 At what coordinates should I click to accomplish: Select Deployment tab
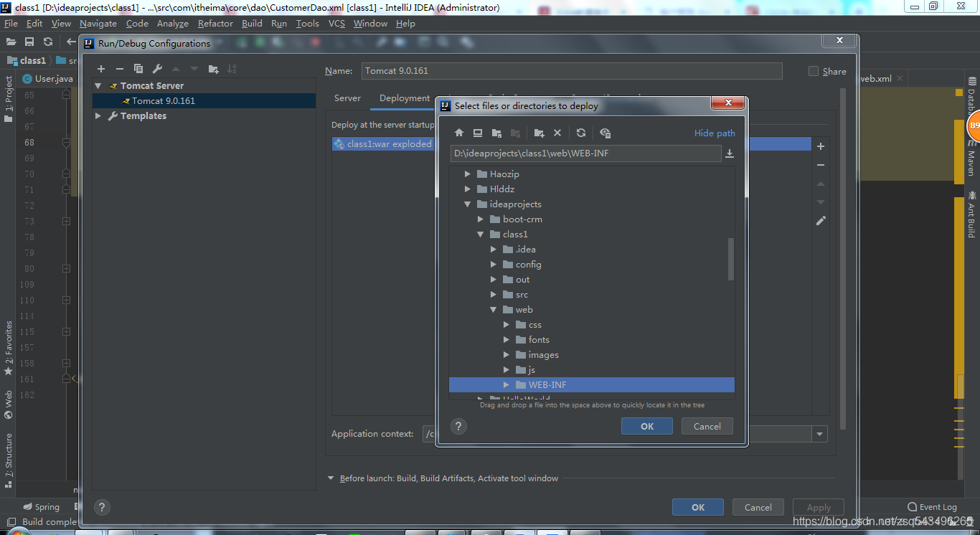click(405, 98)
